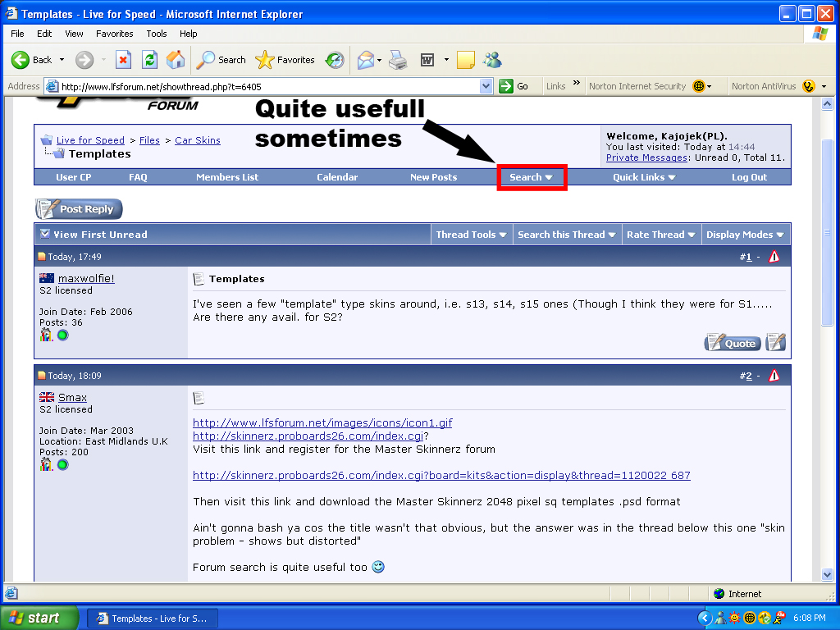Click the post icon next to Templates title

point(199,279)
